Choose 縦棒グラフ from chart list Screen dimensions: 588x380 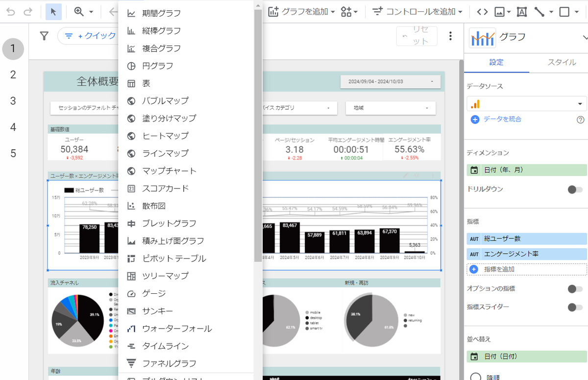coord(186,31)
